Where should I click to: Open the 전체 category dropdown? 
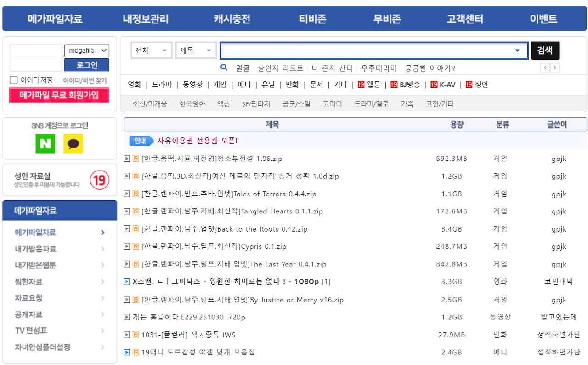pyautogui.click(x=151, y=50)
